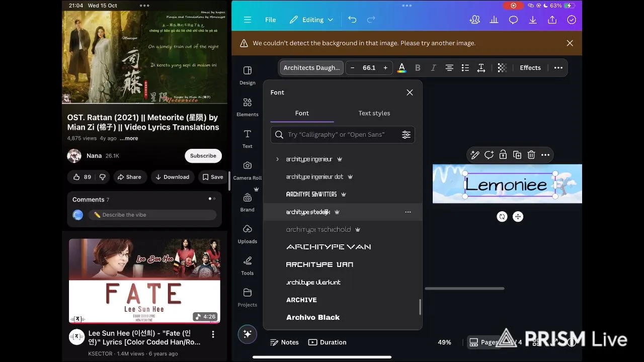This screenshot has width=644, height=362.
Task: Decrease font size with minus button
Action: tap(353, 68)
